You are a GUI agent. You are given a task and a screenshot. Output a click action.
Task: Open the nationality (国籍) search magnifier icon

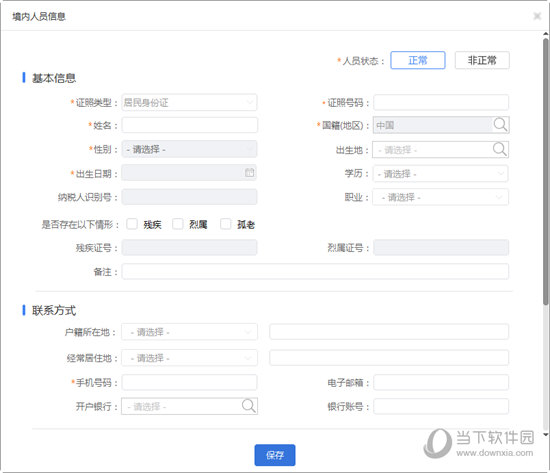pyautogui.click(x=500, y=125)
